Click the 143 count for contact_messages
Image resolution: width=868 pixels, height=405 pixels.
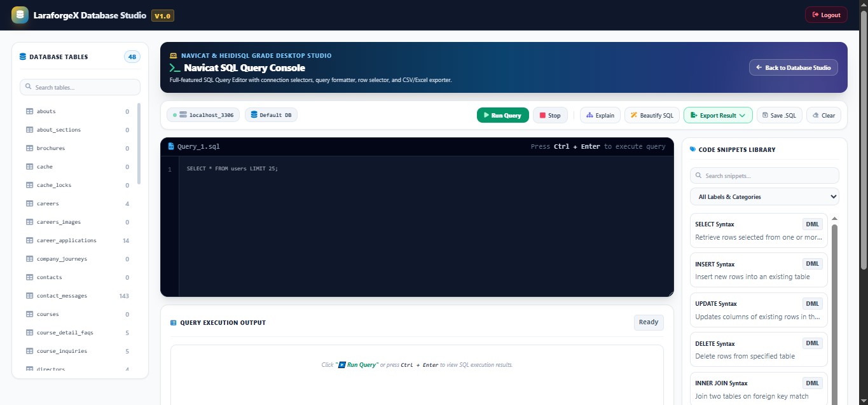[124, 296]
